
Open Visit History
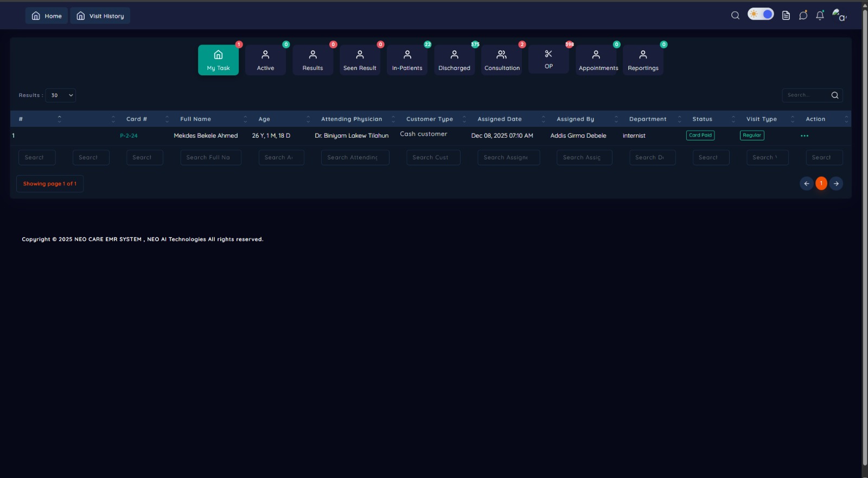tap(100, 16)
